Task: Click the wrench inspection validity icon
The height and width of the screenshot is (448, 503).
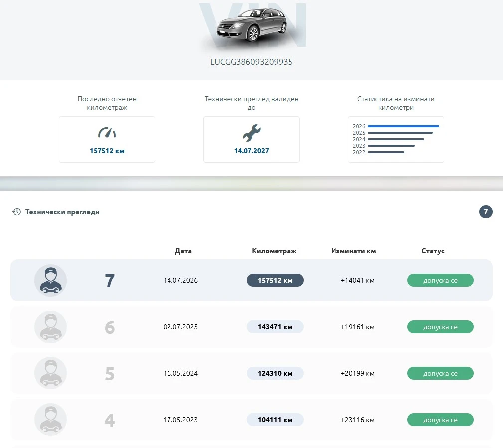Action: (x=251, y=133)
